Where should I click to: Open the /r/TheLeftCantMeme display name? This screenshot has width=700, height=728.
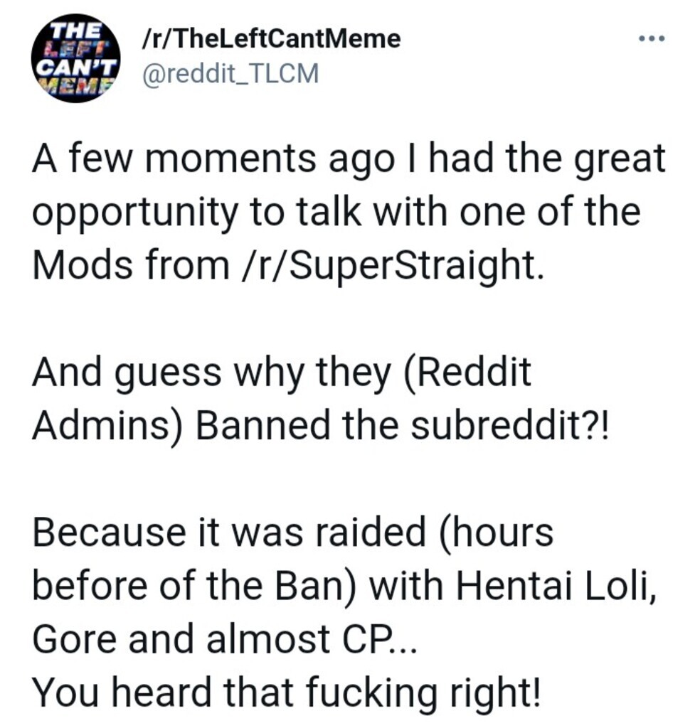point(271,38)
